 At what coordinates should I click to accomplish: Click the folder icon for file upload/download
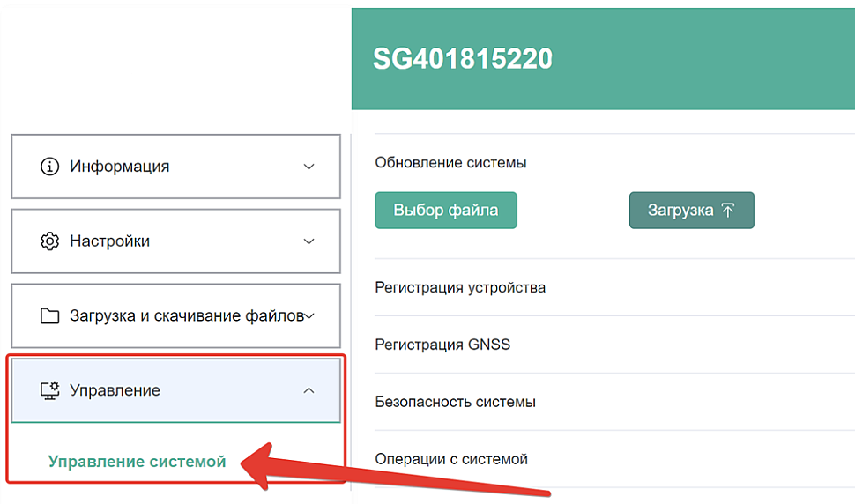click(x=49, y=316)
